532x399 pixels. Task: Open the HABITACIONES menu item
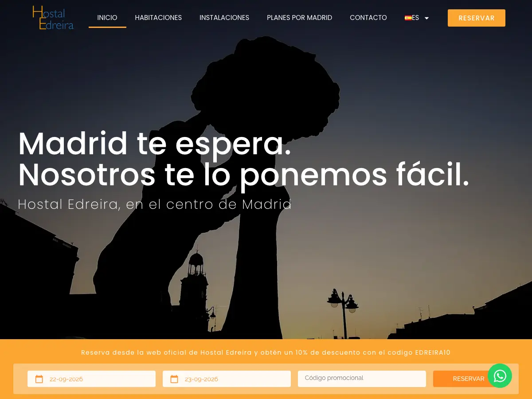pos(158,18)
